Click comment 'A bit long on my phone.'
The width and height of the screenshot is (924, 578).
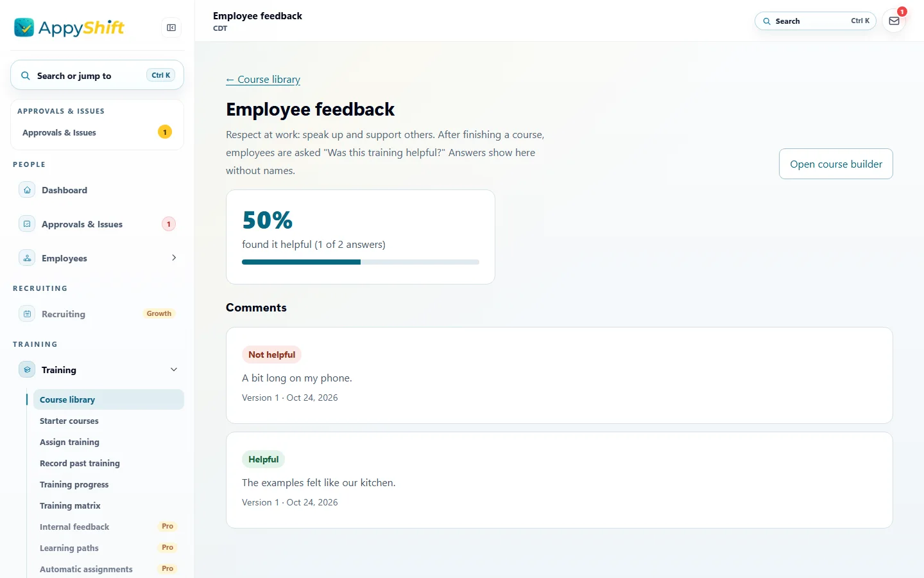point(297,378)
